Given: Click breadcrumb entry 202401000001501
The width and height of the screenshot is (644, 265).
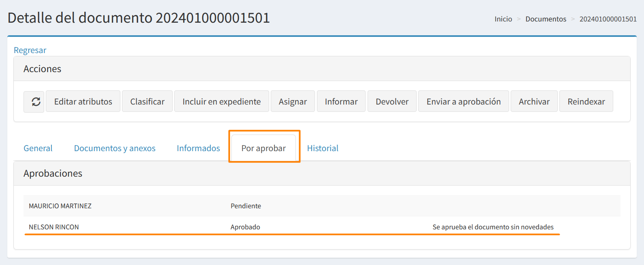Looking at the screenshot, I should [x=608, y=19].
